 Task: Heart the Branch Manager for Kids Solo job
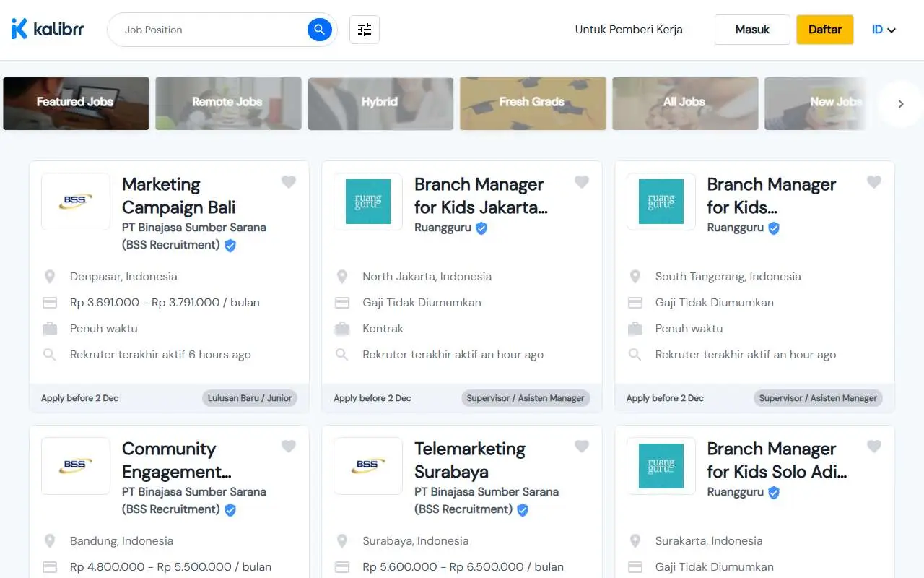click(x=874, y=447)
